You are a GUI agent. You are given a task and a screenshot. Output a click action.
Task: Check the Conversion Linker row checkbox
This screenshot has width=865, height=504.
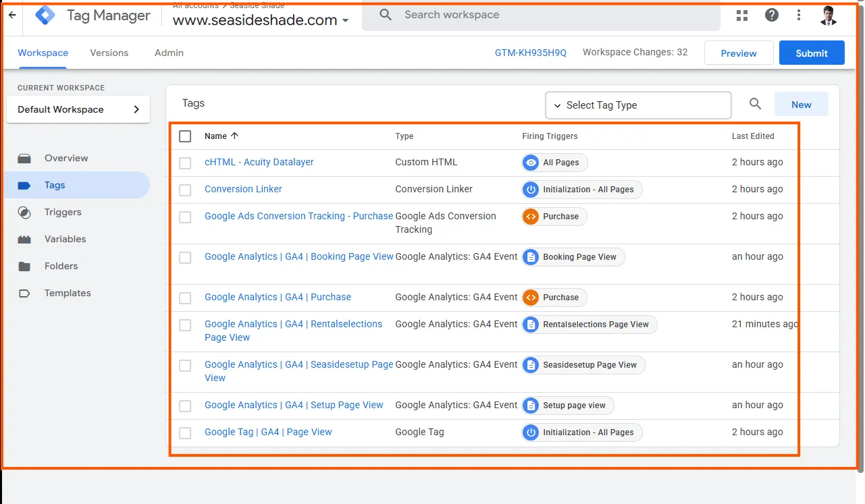[185, 190]
